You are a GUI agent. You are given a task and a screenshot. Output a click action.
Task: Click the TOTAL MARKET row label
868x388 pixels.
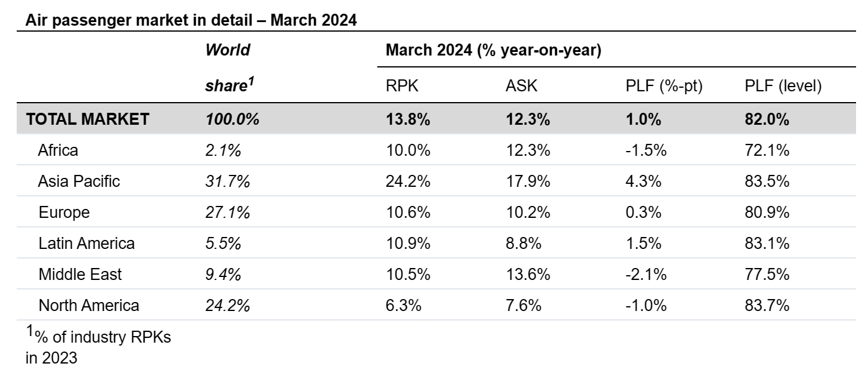click(87, 119)
